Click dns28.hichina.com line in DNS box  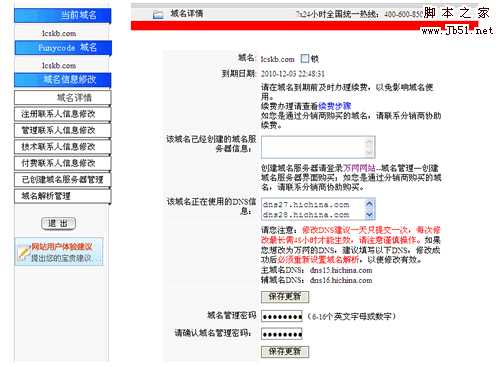pyautogui.click(x=306, y=215)
